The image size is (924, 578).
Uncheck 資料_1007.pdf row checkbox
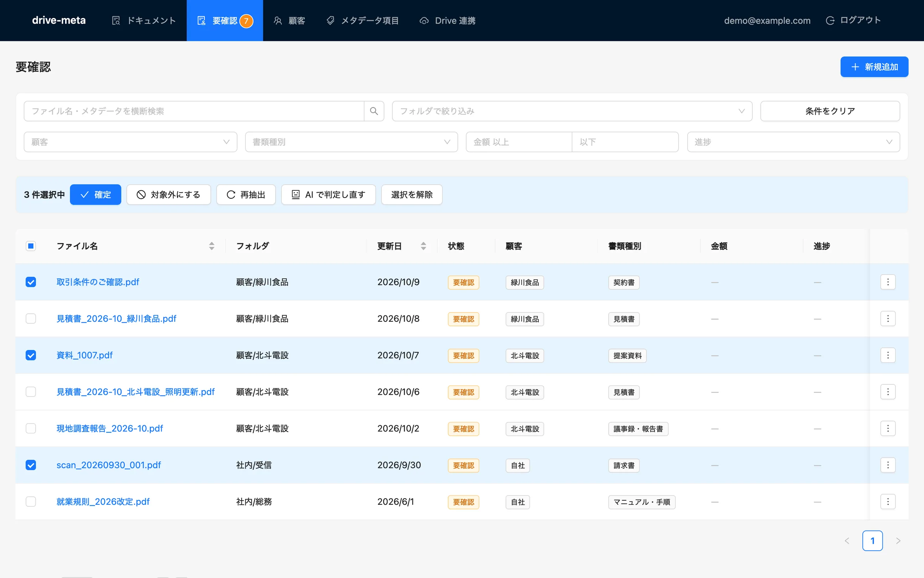point(31,355)
